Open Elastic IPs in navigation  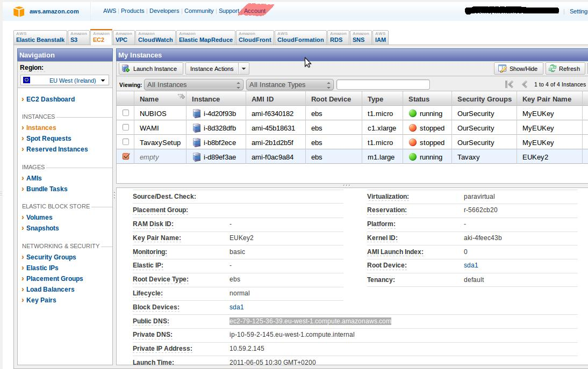(42, 268)
